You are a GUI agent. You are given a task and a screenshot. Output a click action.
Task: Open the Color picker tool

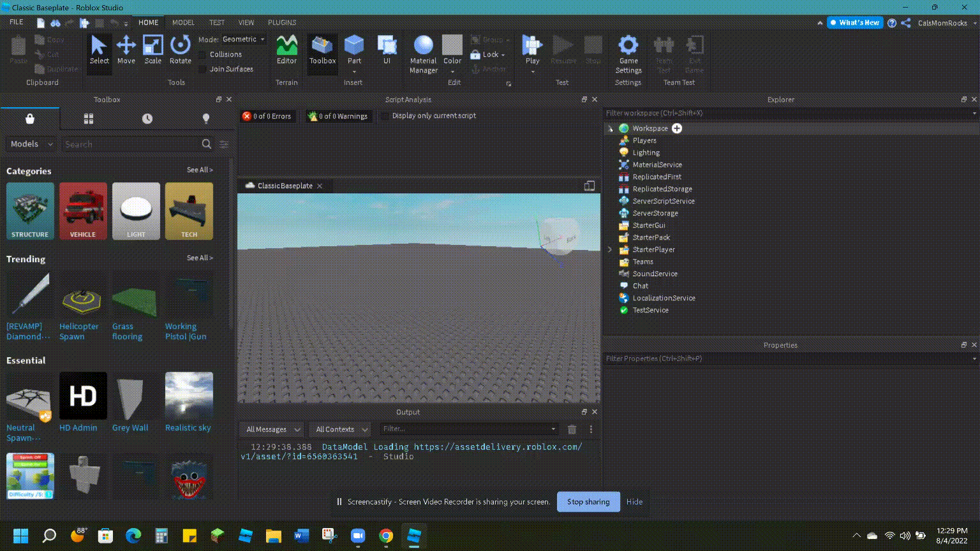point(452,51)
